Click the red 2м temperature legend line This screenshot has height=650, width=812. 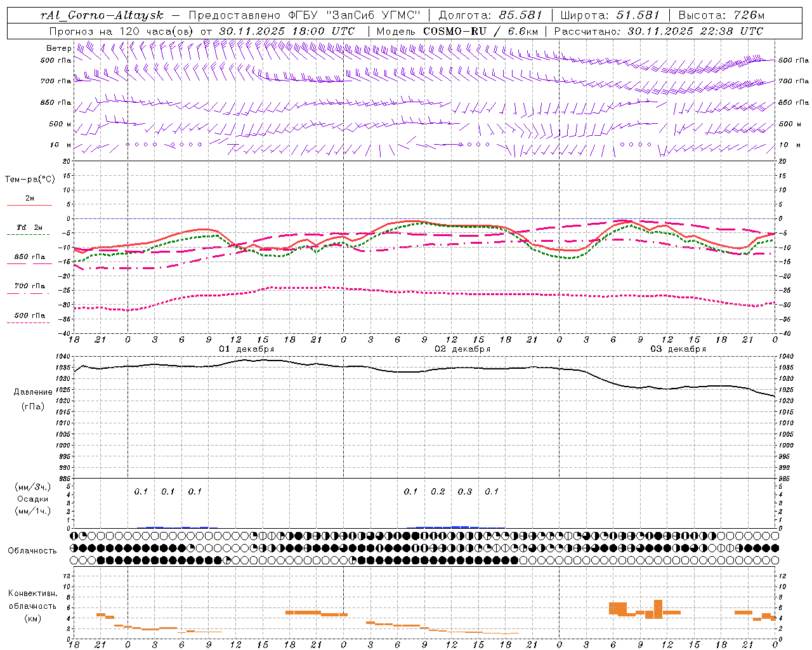(29, 205)
